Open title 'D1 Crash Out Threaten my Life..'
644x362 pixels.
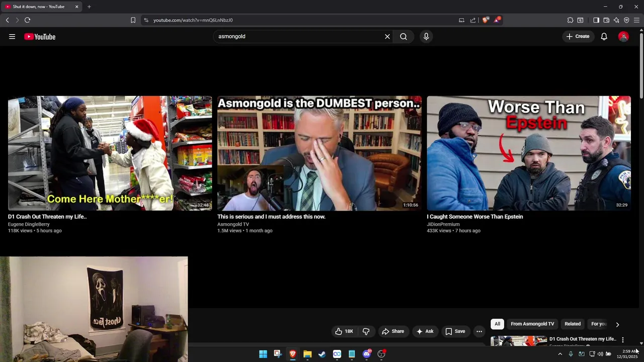tap(47, 217)
